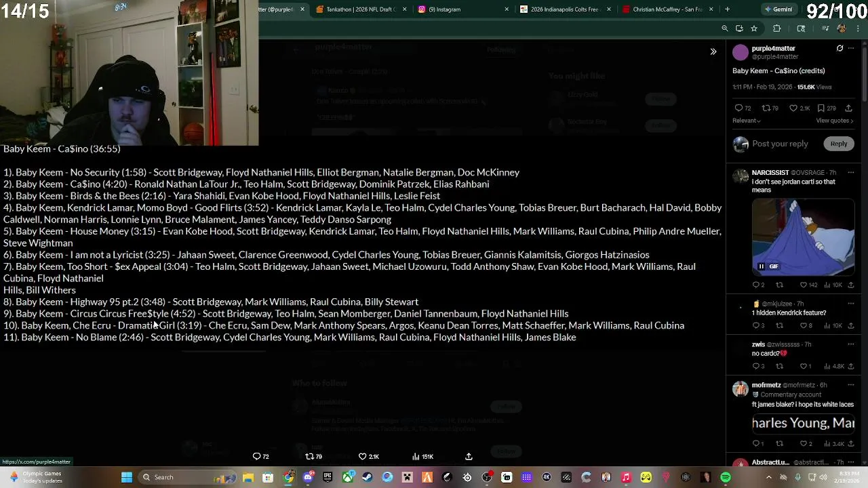Open purple4matter profile avatar in side panel

click(740, 52)
